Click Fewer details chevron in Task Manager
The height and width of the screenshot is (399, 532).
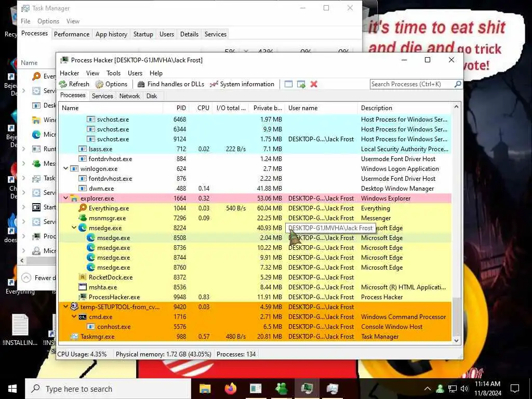click(x=26, y=278)
